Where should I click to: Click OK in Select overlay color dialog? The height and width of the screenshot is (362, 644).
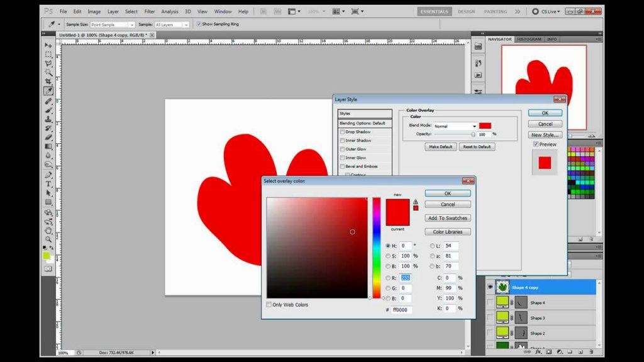click(448, 194)
